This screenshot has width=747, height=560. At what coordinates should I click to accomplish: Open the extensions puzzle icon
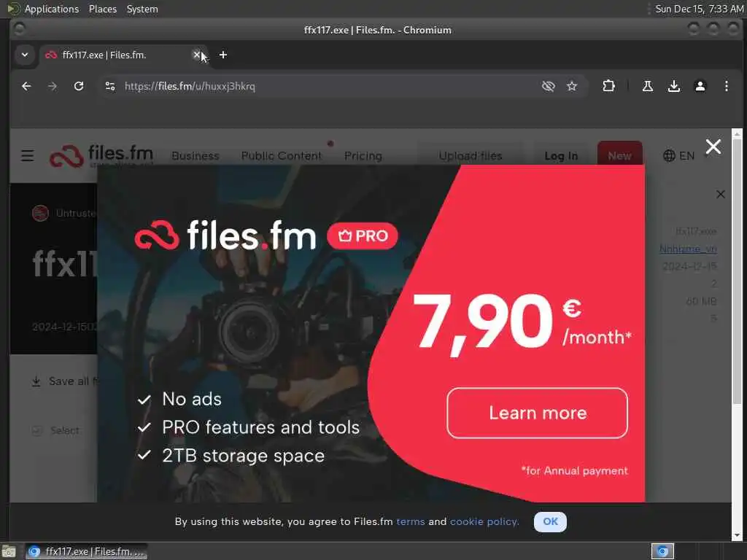click(x=608, y=86)
